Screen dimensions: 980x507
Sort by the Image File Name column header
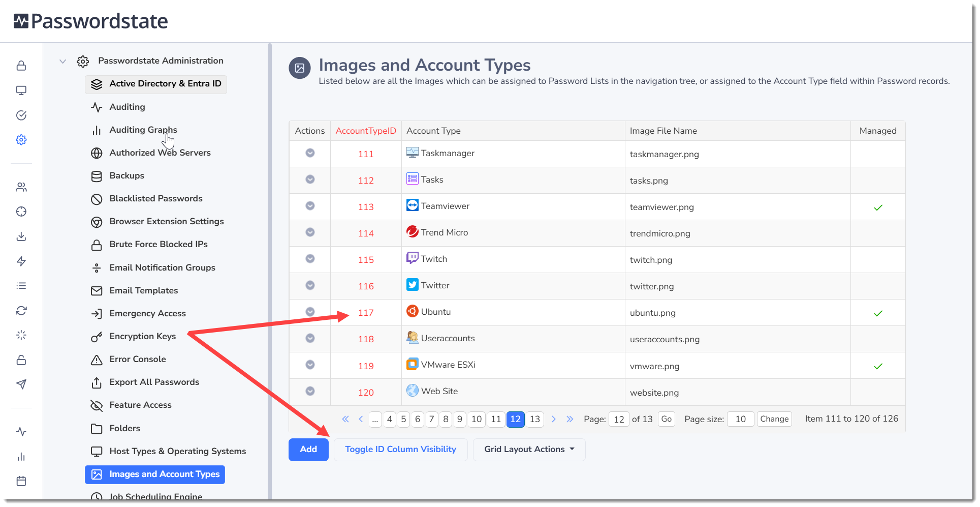click(663, 131)
